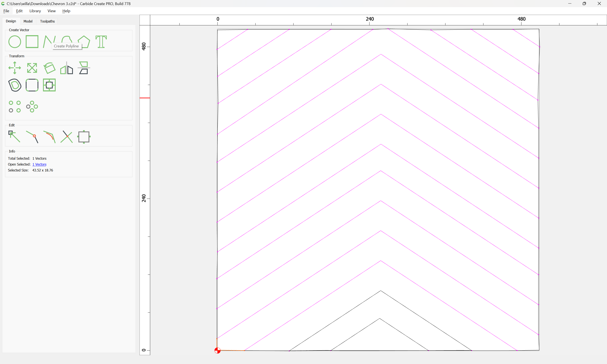This screenshot has height=364, width=607.
Task: Open the Job Setup/bounding square tool
Action: (84, 137)
